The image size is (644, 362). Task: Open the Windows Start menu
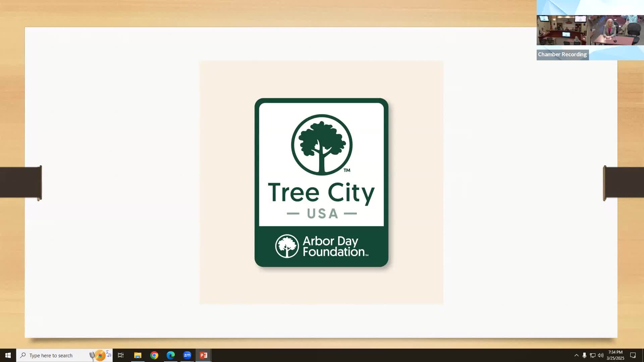pyautogui.click(x=8, y=355)
